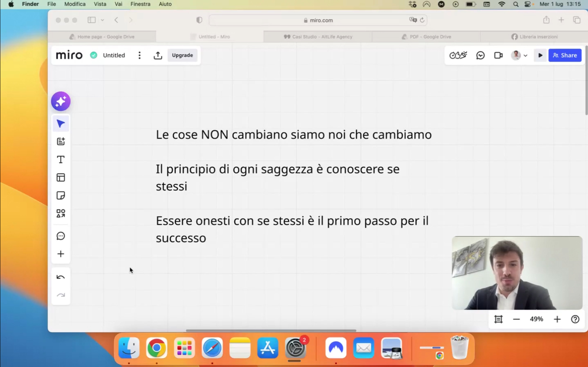Open a new Safari tab
This screenshot has width=588, height=367.
tap(561, 20)
